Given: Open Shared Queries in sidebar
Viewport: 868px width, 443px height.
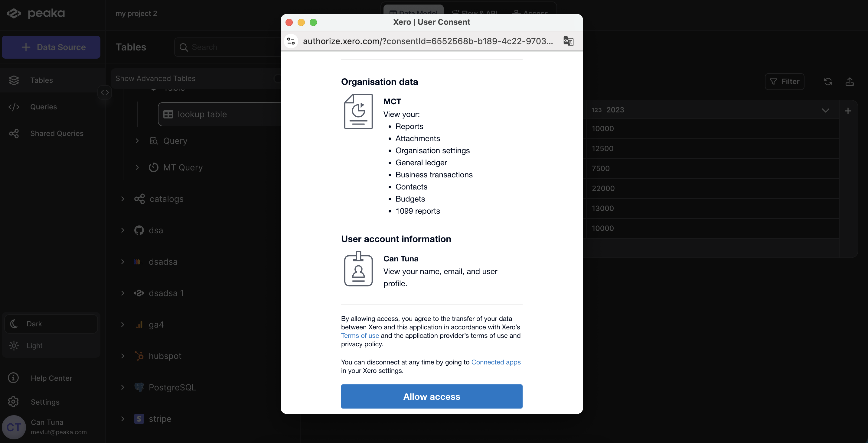Looking at the screenshot, I should click(53, 133).
